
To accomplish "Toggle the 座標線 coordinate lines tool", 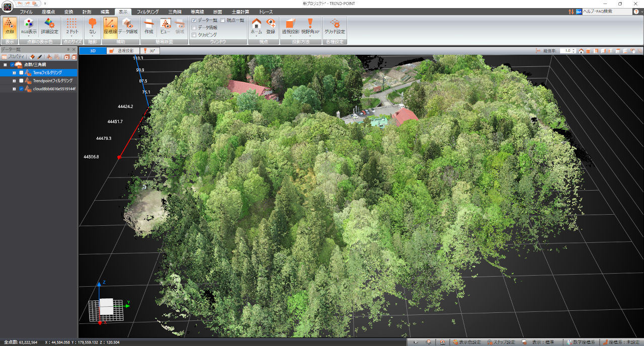I will (110, 26).
